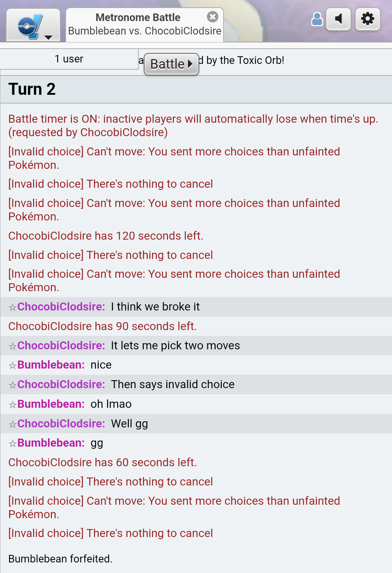Open the settings gear options

[368, 19]
